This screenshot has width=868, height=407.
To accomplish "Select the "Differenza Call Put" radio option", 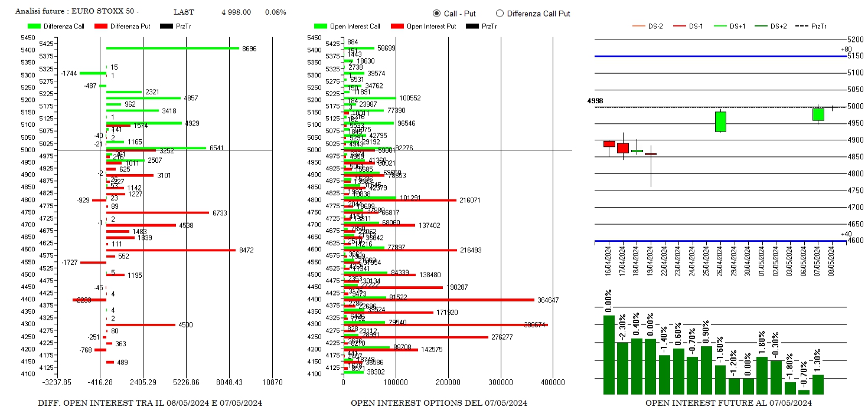I will point(500,13).
